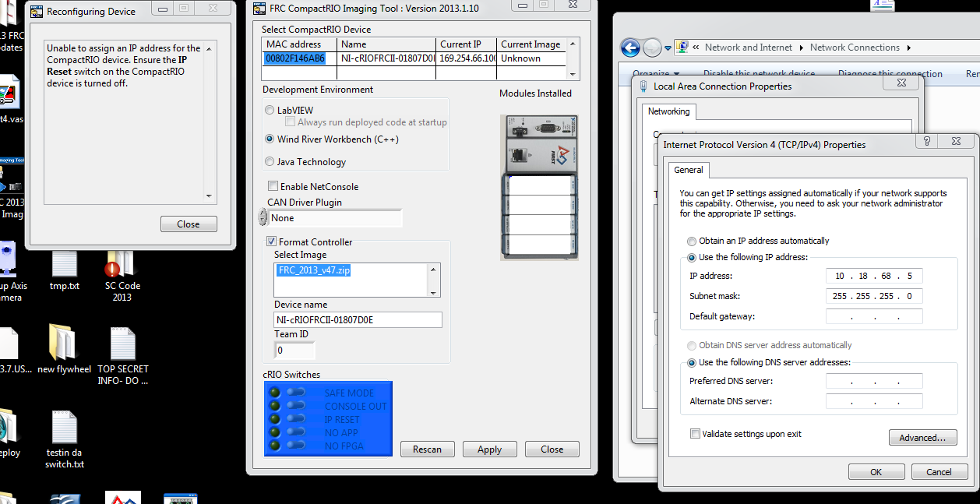Click down arrow in Reconfiguring Device message scrollbar
The image size is (980, 504).
coord(209,196)
